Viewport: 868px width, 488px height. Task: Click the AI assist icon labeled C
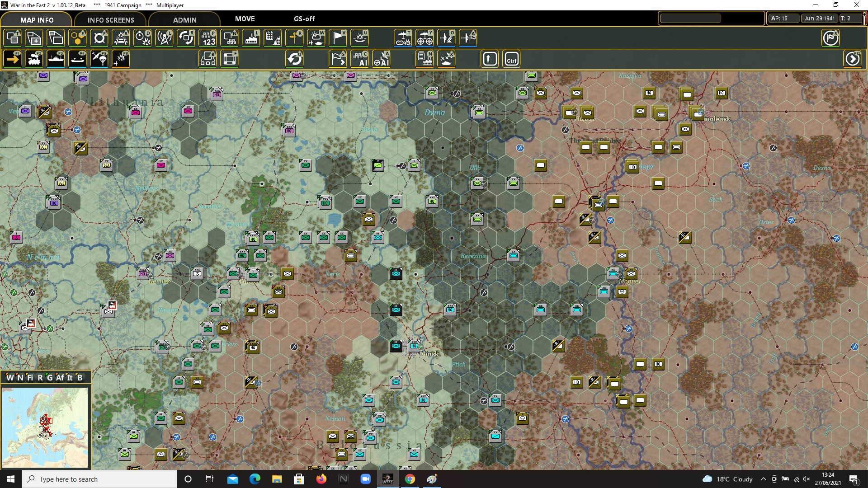click(x=360, y=59)
